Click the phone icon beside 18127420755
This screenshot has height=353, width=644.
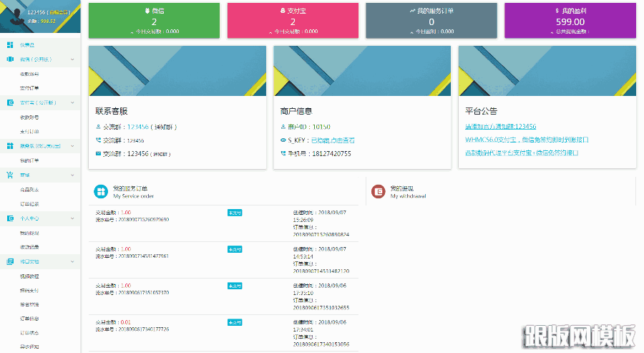tap(283, 154)
